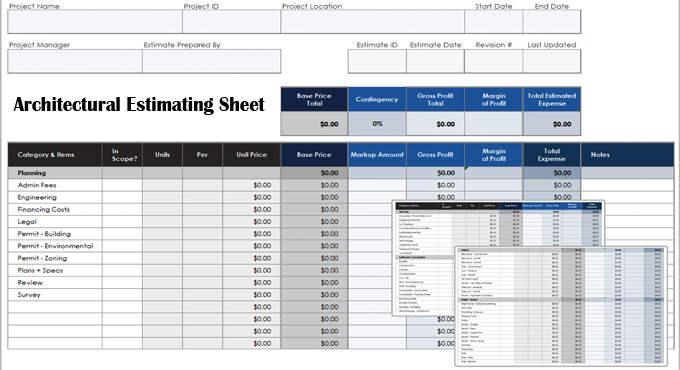Select the Unit Price column header

coord(252,155)
